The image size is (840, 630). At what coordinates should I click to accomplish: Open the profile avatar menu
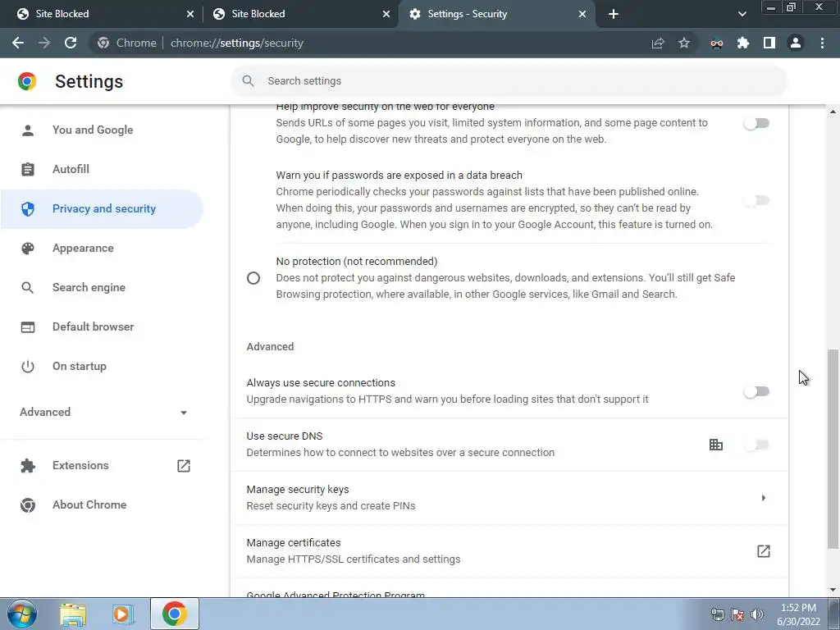(796, 43)
